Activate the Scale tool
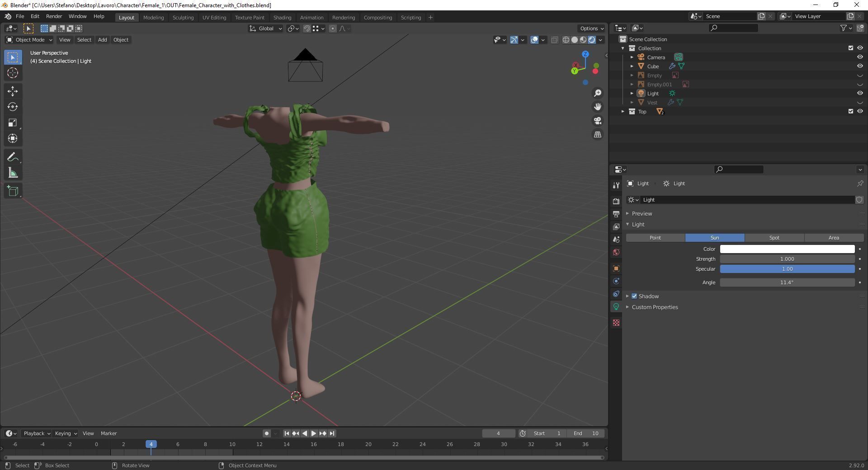This screenshot has width=868, height=470. point(13,122)
